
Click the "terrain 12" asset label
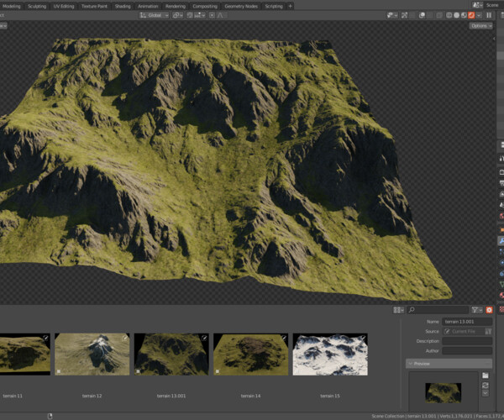coord(92,396)
